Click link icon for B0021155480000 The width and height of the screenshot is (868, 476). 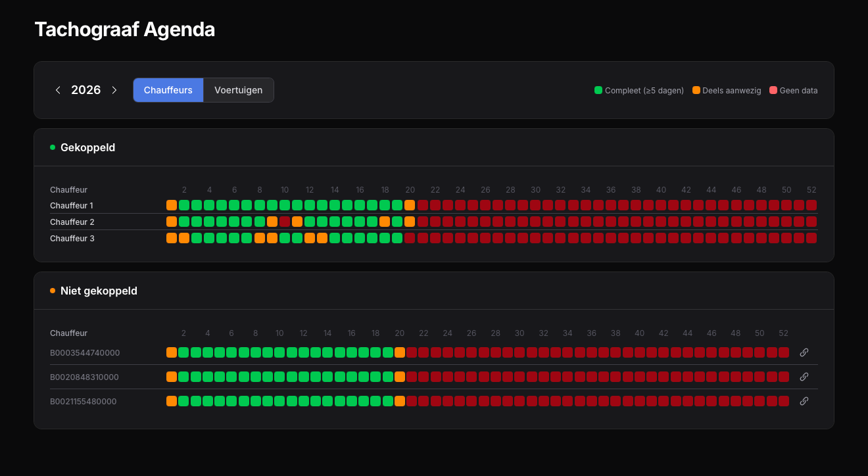pyautogui.click(x=804, y=401)
